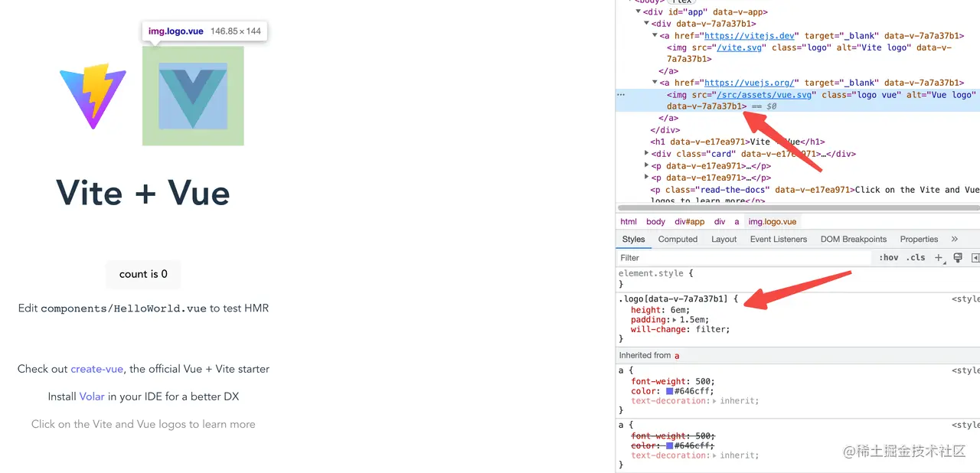Select the a breadcrumb item
Image resolution: width=980 pixels, height=473 pixels.
pyautogui.click(x=737, y=222)
